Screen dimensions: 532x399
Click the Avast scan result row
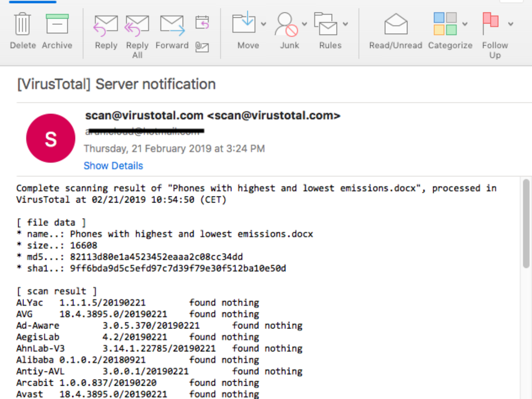[x=137, y=394]
